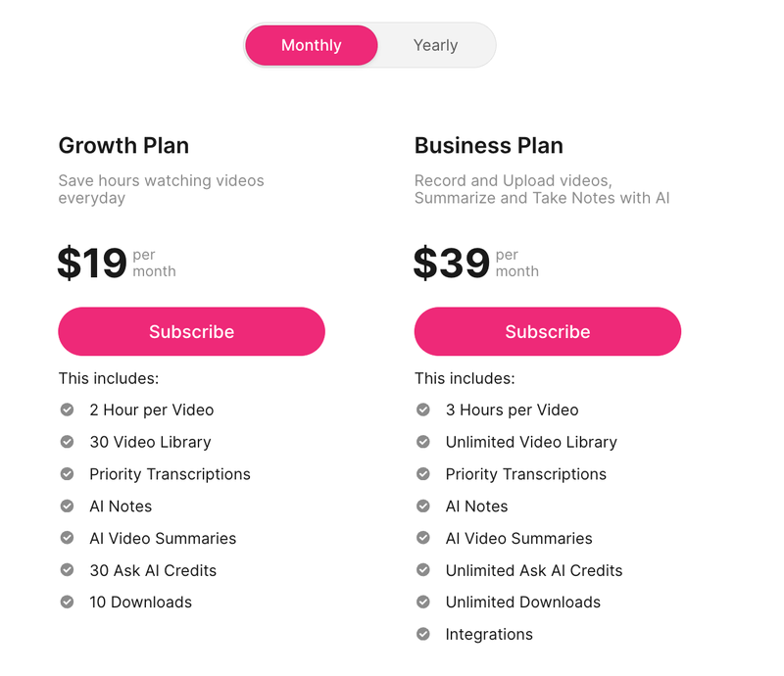The width and height of the screenshot is (784, 676).
Task: Click the checkmark icon beside Integrations
Action: tap(423, 634)
